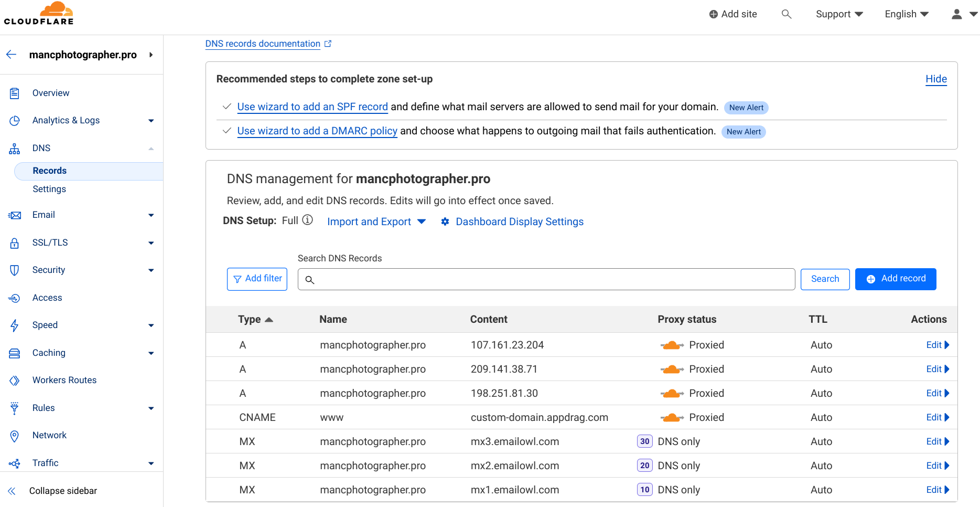Select Records under DNS
This screenshot has height=507, width=980.
click(x=89, y=171)
